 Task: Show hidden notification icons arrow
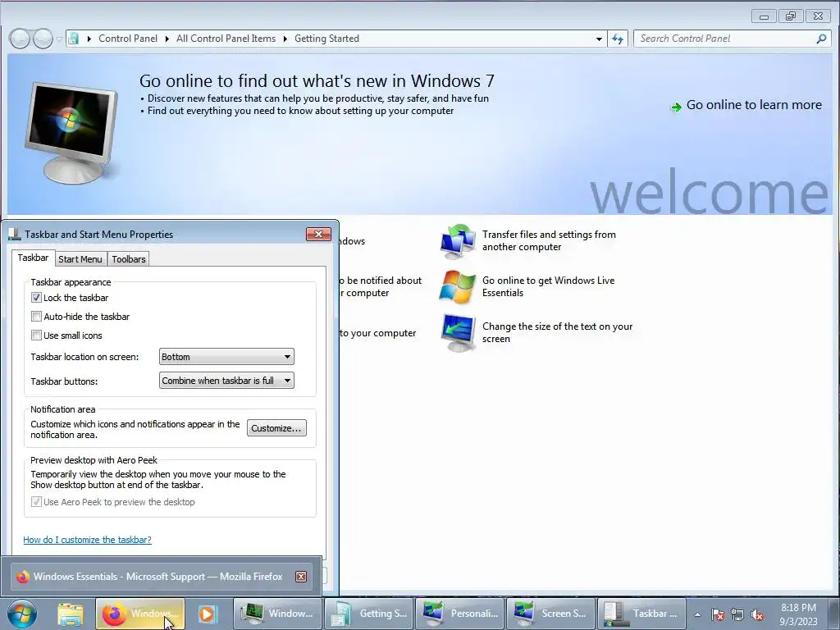(x=697, y=614)
